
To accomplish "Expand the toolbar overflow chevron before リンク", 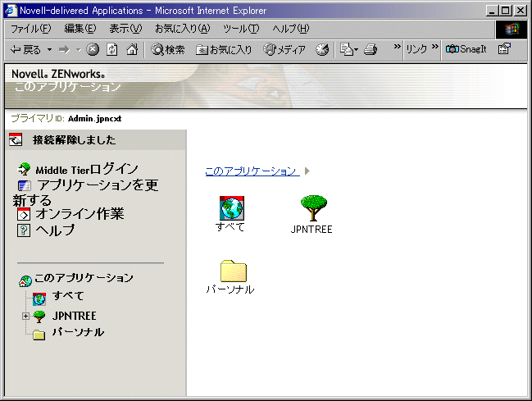I will (x=397, y=48).
